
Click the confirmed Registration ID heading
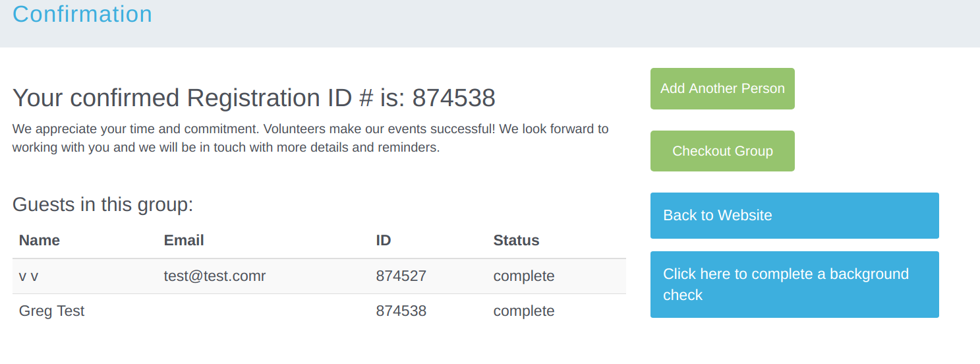(254, 98)
